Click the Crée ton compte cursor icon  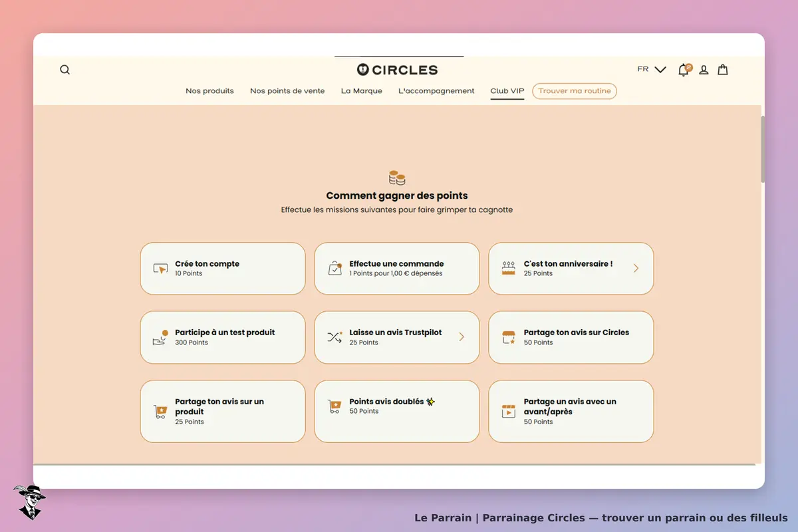tap(160, 269)
